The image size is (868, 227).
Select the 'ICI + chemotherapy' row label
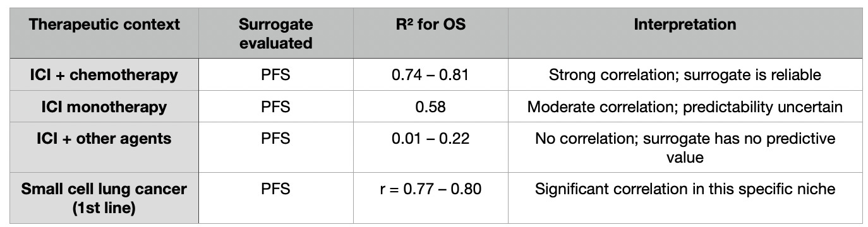click(x=104, y=75)
